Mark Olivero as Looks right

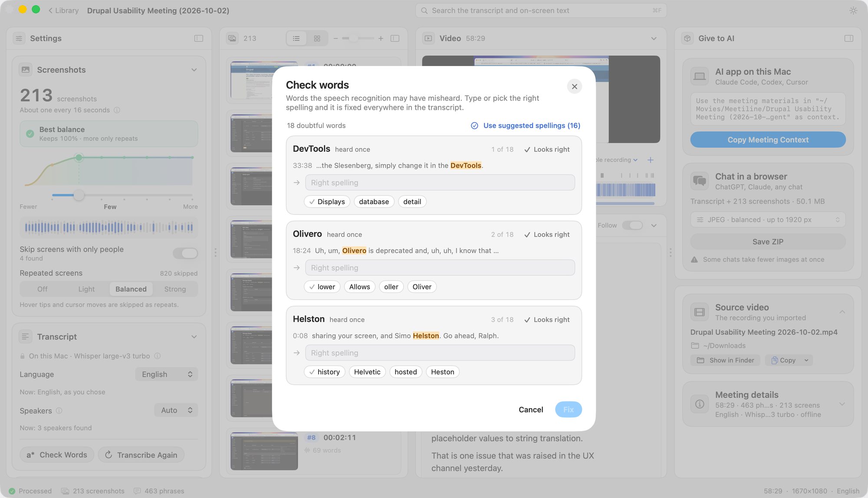[547, 234]
